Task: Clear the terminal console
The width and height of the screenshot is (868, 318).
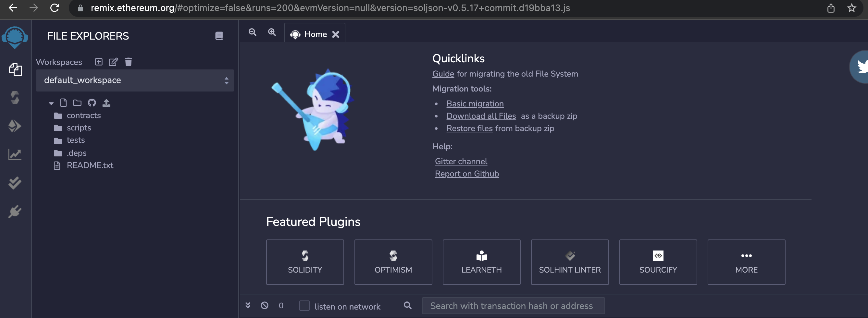Action: [265, 305]
